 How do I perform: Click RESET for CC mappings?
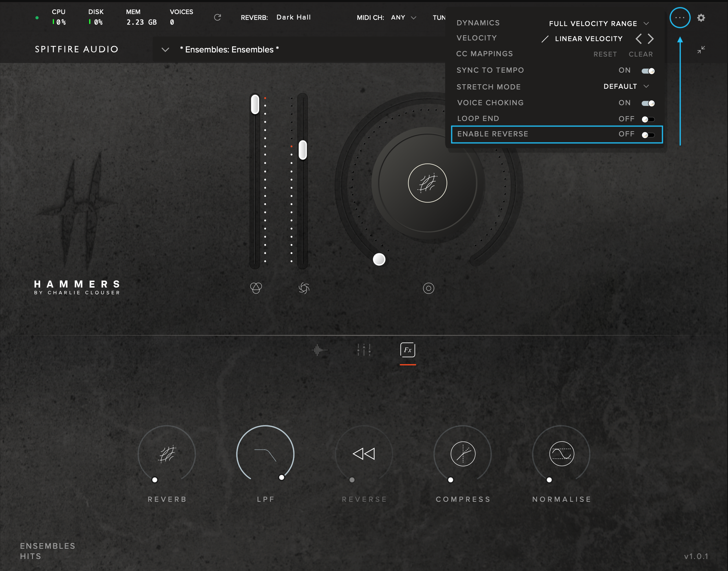coord(605,54)
